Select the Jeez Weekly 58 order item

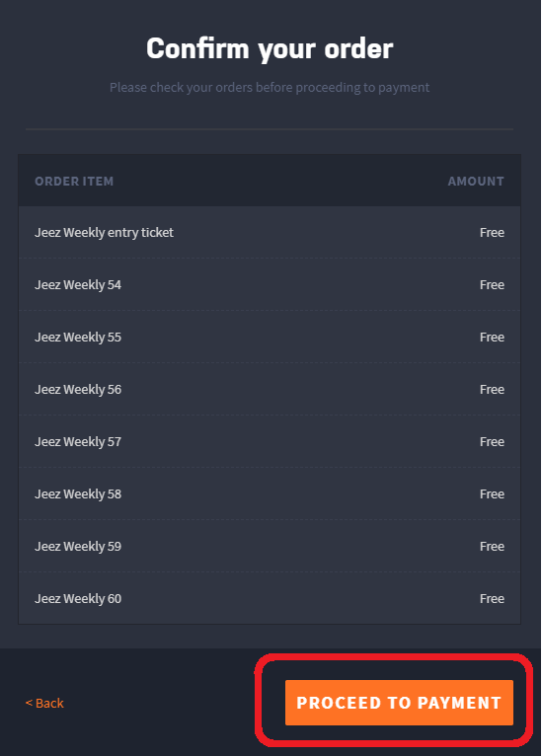tap(270, 493)
